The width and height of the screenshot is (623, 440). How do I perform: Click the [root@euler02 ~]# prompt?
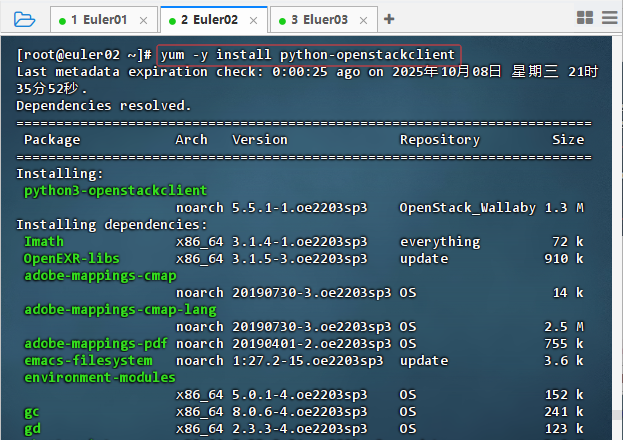[84, 54]
